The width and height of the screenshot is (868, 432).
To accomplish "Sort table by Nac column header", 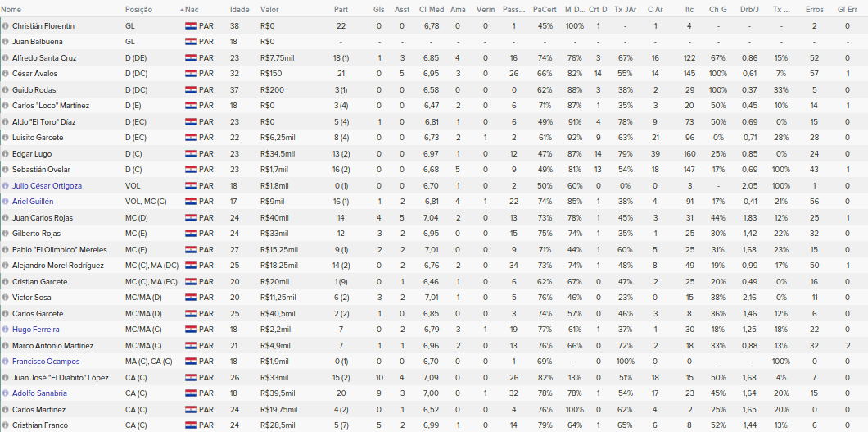I will point(192,9).
